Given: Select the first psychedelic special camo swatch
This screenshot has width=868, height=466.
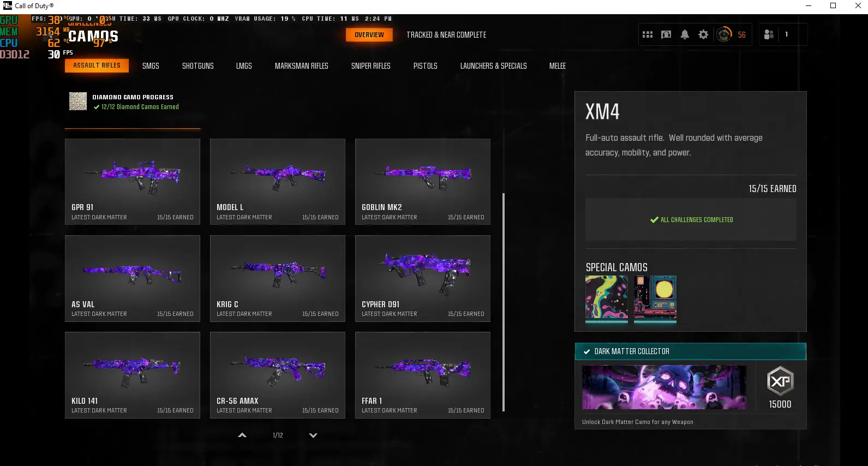Looking at the screenshot, I should pos(606,297).
